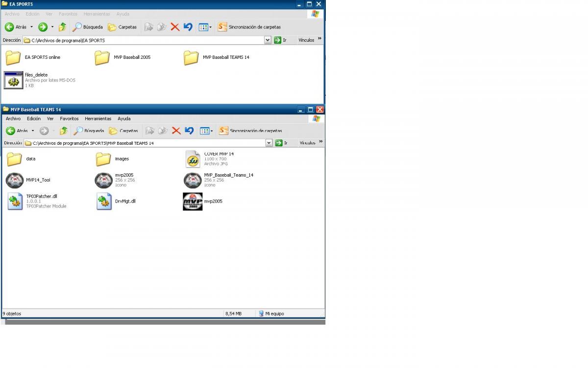The height and width of the screenshot is (368, 588).
Task: Click the red Delete X in lower toolbar
Action: pyautogui.click(x=176, y=131)
